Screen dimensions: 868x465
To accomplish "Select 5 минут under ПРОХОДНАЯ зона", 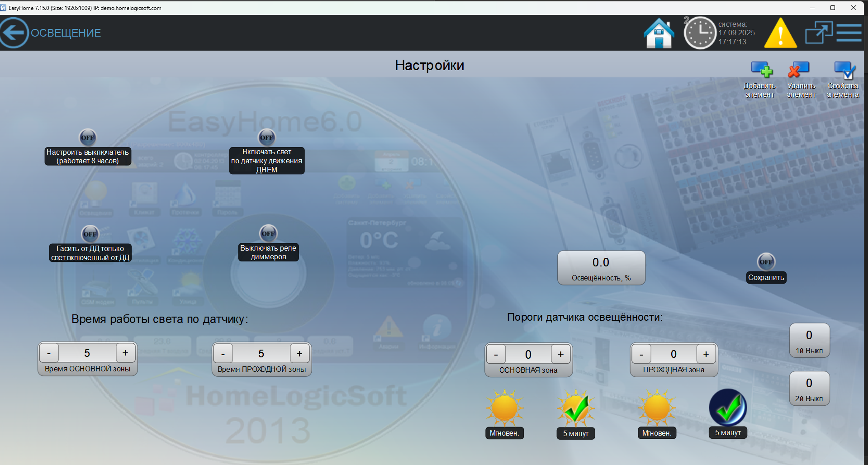I will [728, 408].
